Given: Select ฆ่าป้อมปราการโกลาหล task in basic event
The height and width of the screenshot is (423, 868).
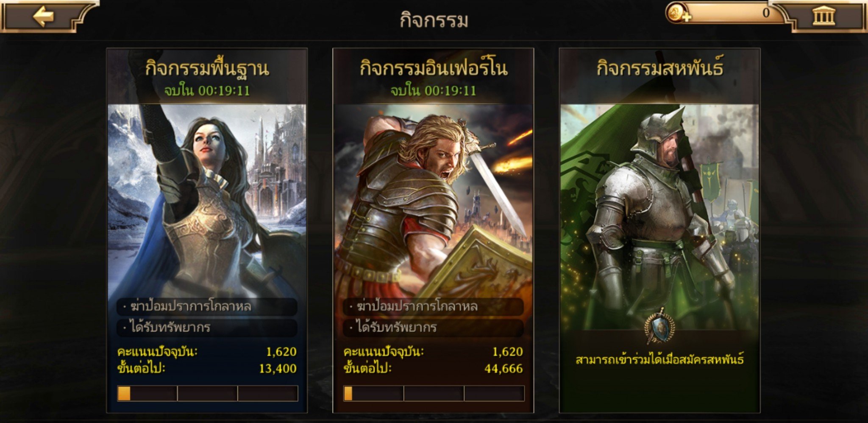Looking at the screenshot, I should (207, 307).
